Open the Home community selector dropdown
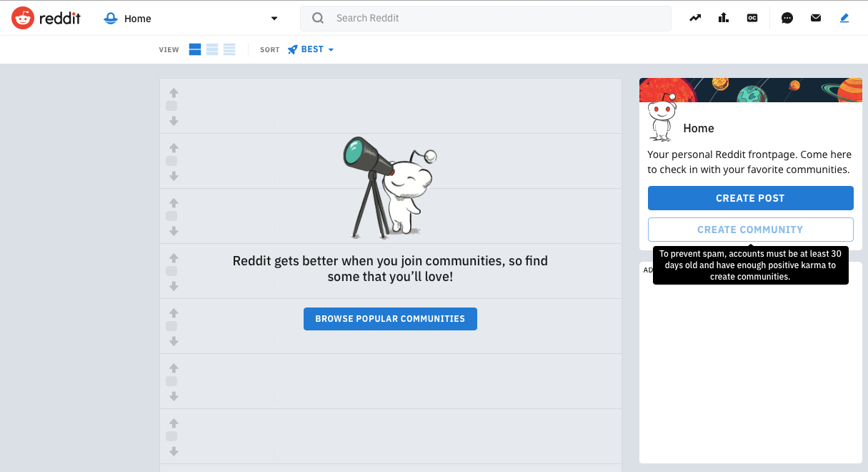The height and width of the screenshot is (472, 868). [191, 19]
